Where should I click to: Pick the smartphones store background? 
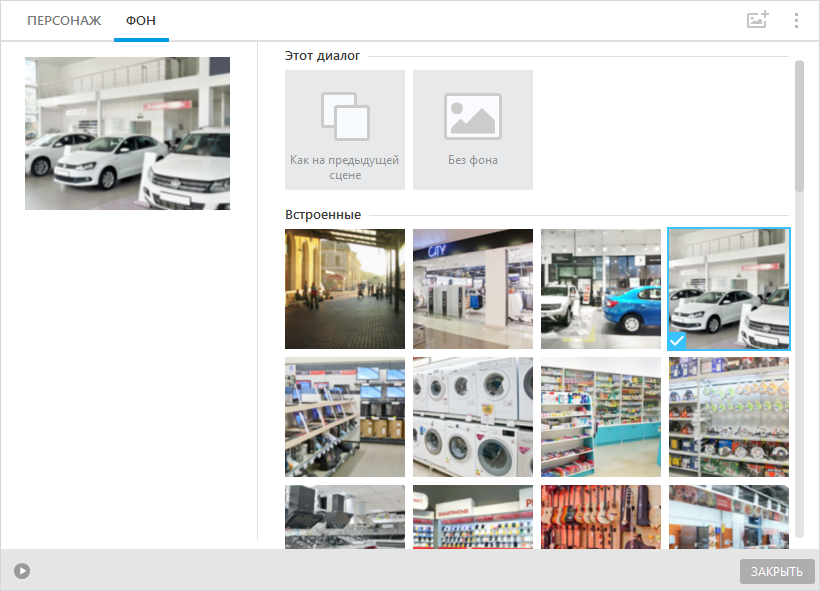tap(473, 517)
